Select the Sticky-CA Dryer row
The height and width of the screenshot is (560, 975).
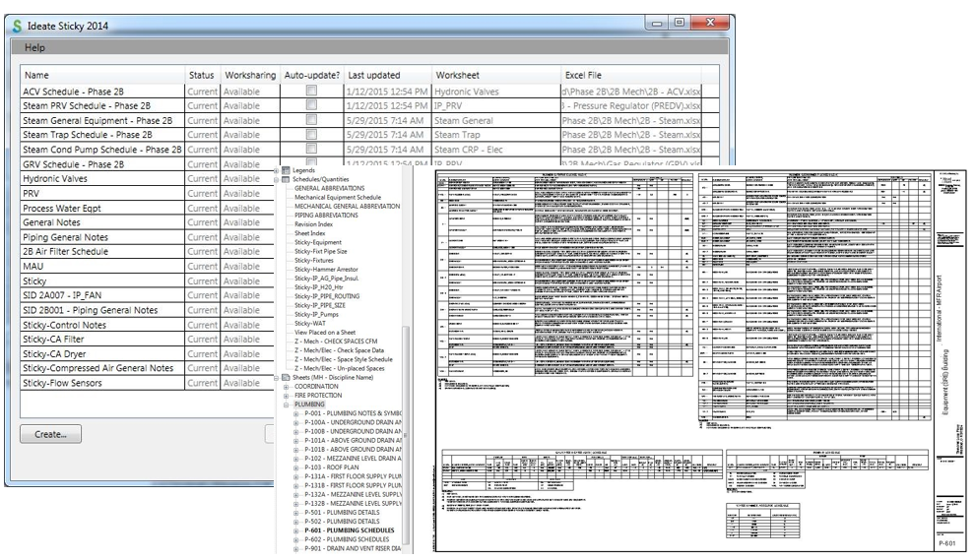point(148,353)
